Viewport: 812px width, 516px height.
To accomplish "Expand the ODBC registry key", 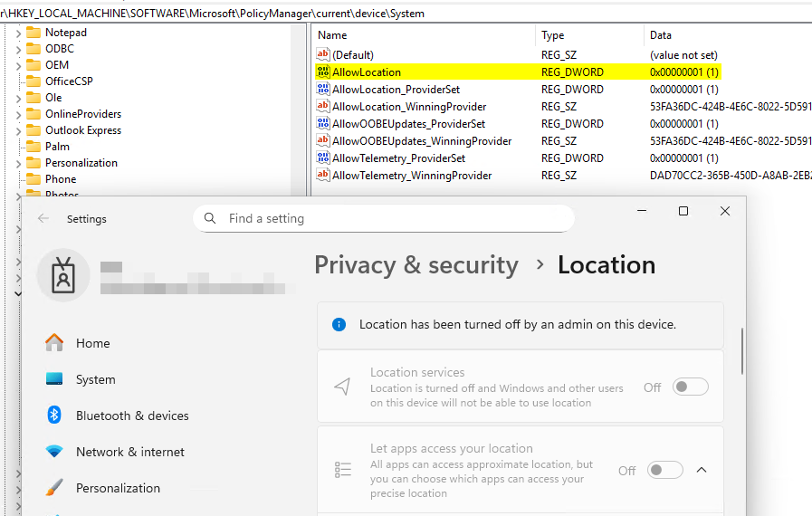I will click(x=19, y=49).
